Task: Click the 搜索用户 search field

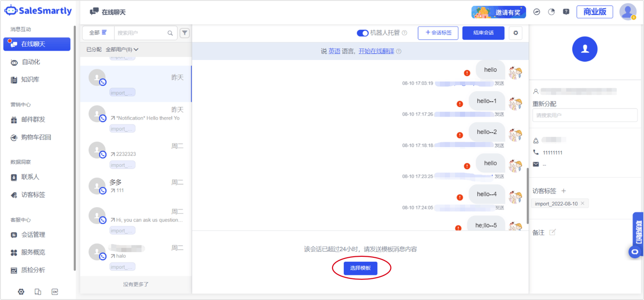Action: pos(141,33)
